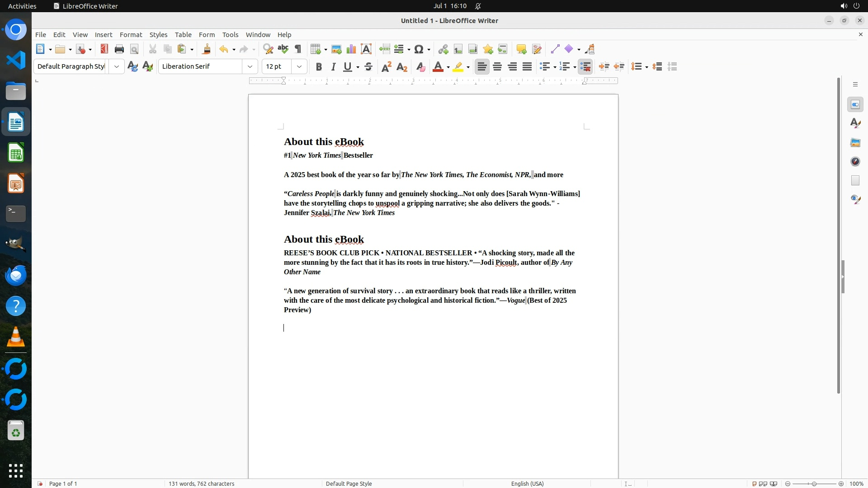Click the English (USA) language in status bar
The width and height of the screenshot is (868, 488).
[527, 483]
